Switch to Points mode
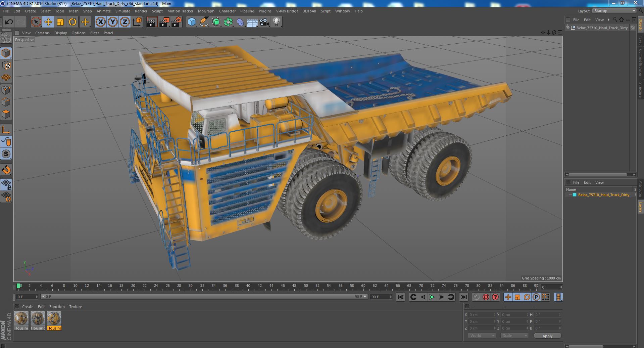Viewport: 644px width, 348px height. tap(6, 90)
